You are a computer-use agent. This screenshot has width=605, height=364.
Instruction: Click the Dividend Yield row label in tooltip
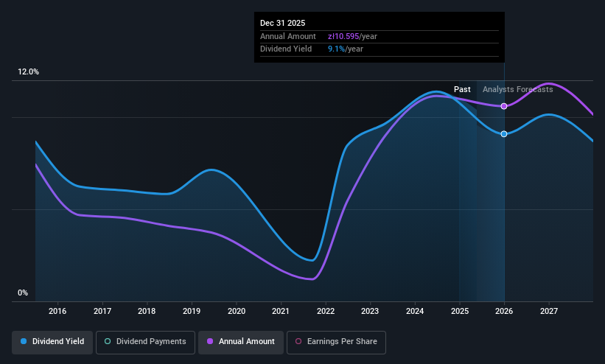point(286,49)
